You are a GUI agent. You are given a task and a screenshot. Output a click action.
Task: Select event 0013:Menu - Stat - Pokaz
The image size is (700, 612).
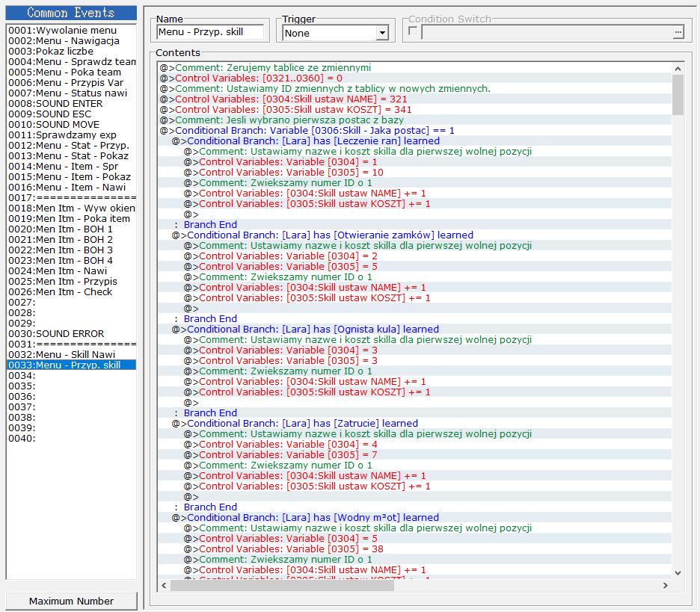click(x=72, y=156)
